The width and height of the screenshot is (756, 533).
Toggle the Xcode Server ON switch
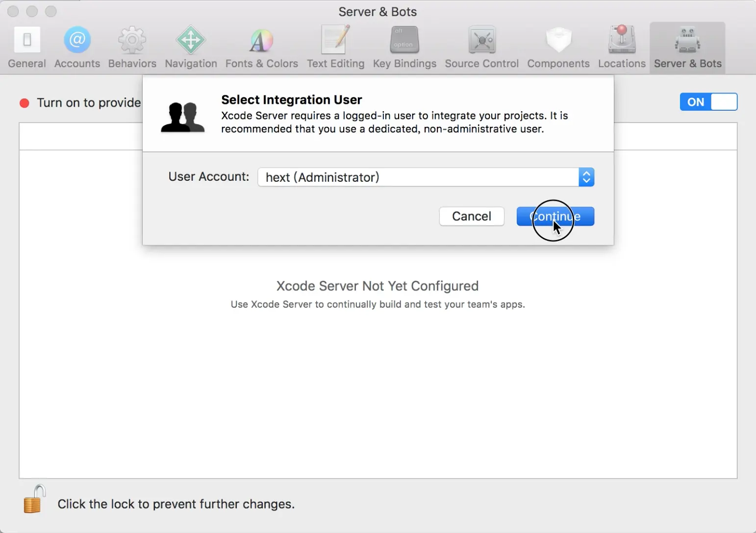pyautogui.click(x=708, y=102)
